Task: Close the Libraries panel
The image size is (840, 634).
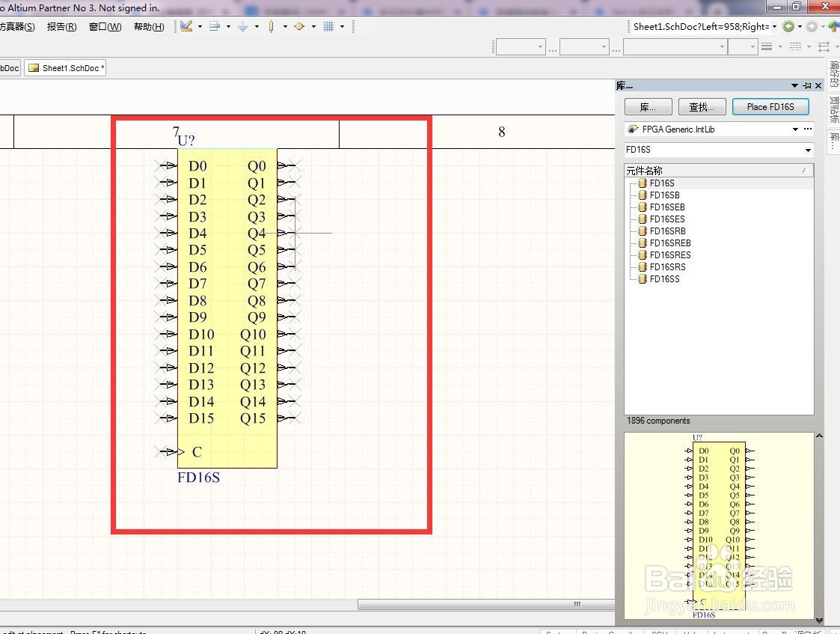Action: pos(818,86)
